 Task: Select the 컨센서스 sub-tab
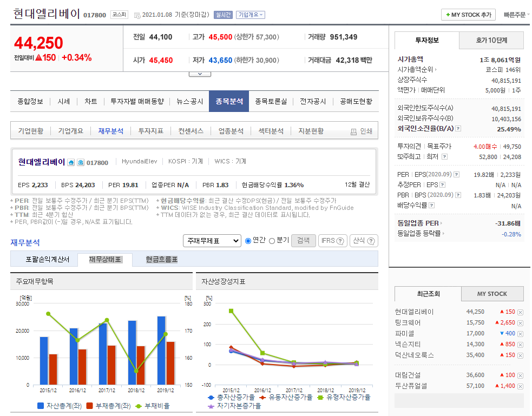pos(191,131)
